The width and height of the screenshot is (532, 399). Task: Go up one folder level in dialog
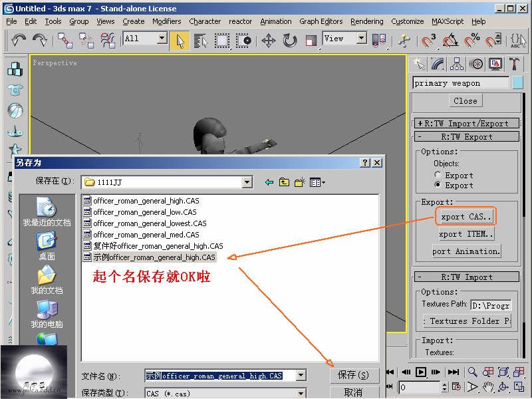point(284,182)
